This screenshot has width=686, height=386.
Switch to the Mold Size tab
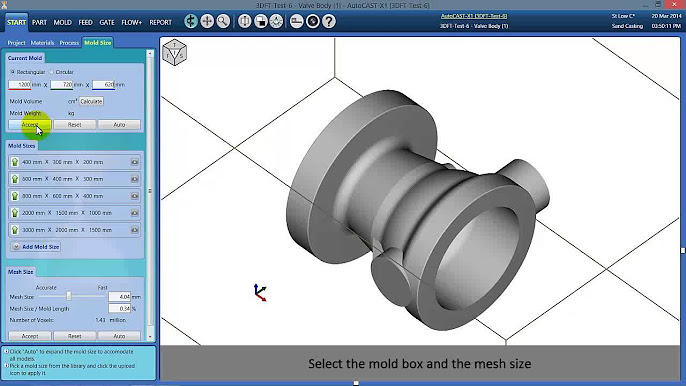click(98, 43)
